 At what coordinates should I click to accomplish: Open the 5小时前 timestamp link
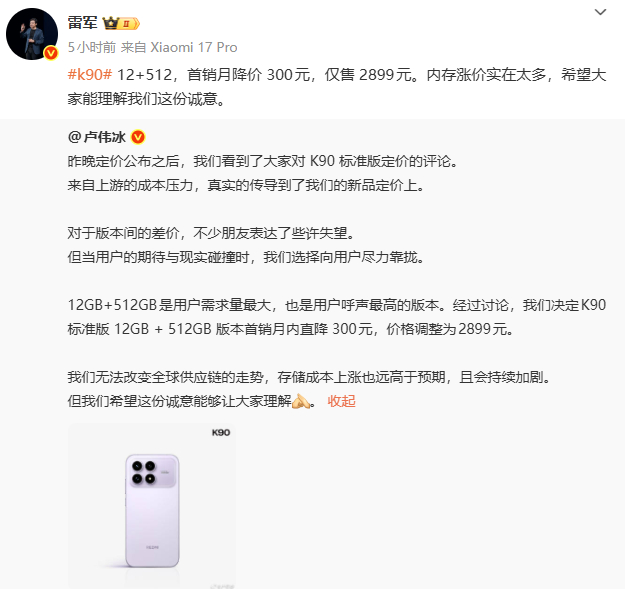(92, 47)
